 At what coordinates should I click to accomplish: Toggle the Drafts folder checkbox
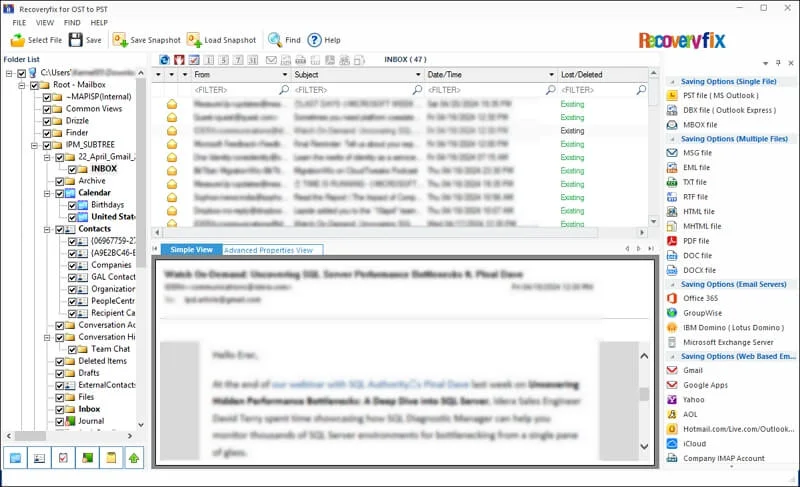coord(59,373)
